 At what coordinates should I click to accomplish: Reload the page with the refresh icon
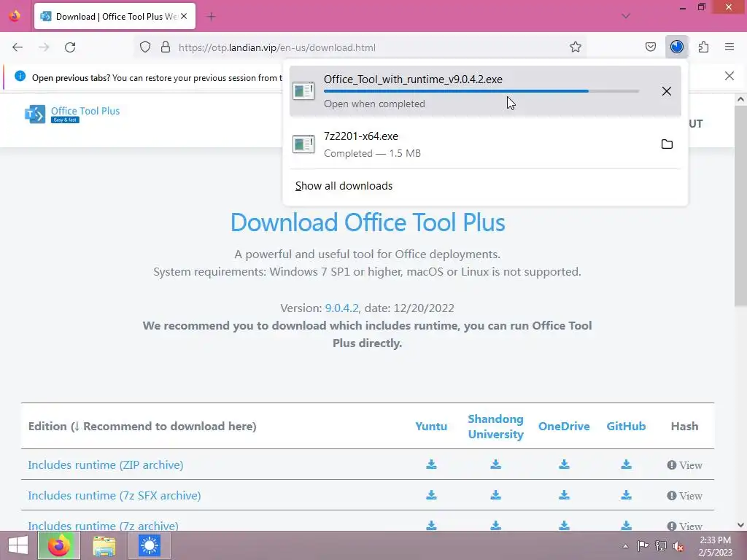click(x=70, y=47)
